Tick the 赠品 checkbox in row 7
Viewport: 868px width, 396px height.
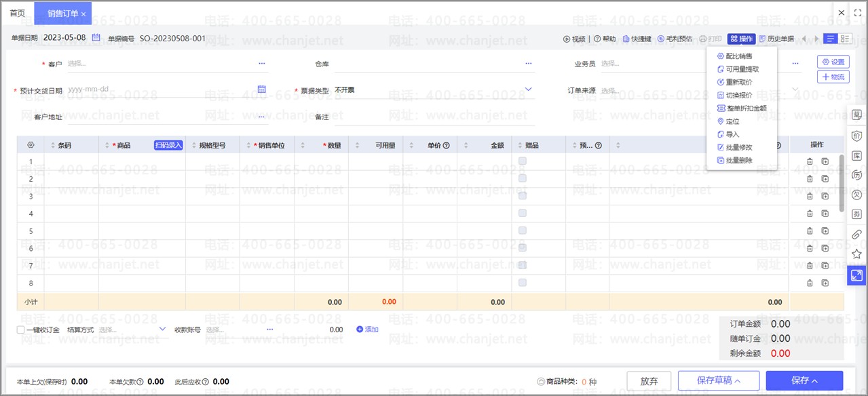[523, 266]
